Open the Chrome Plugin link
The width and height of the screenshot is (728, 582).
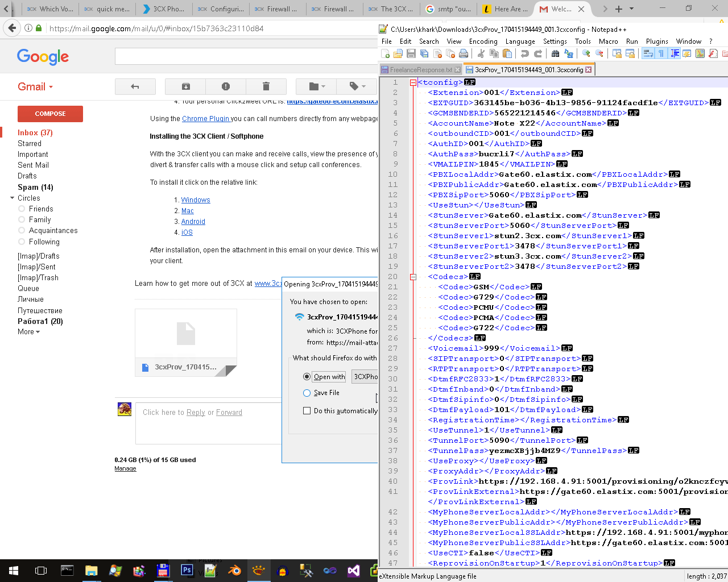tap(206, 119)
